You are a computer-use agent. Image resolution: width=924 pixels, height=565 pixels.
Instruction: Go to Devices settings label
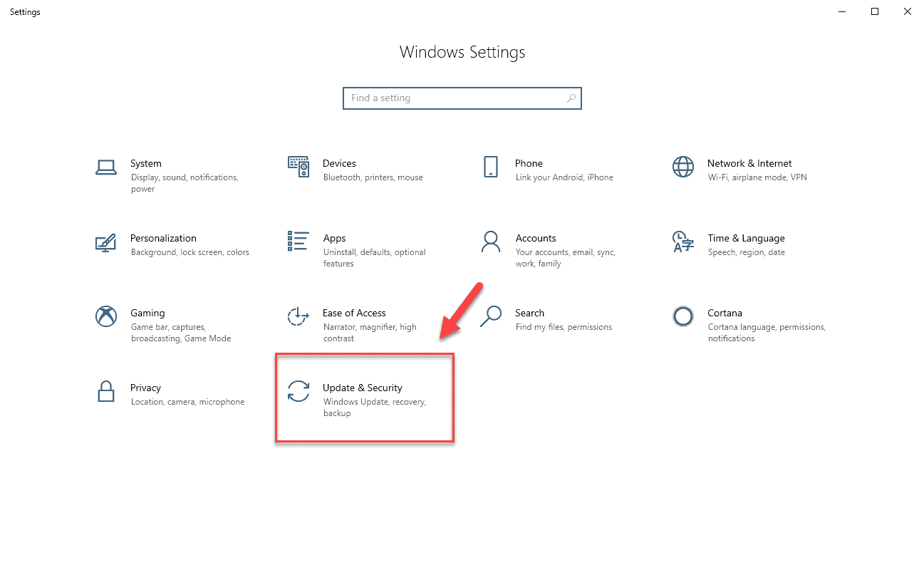(339, 163)
